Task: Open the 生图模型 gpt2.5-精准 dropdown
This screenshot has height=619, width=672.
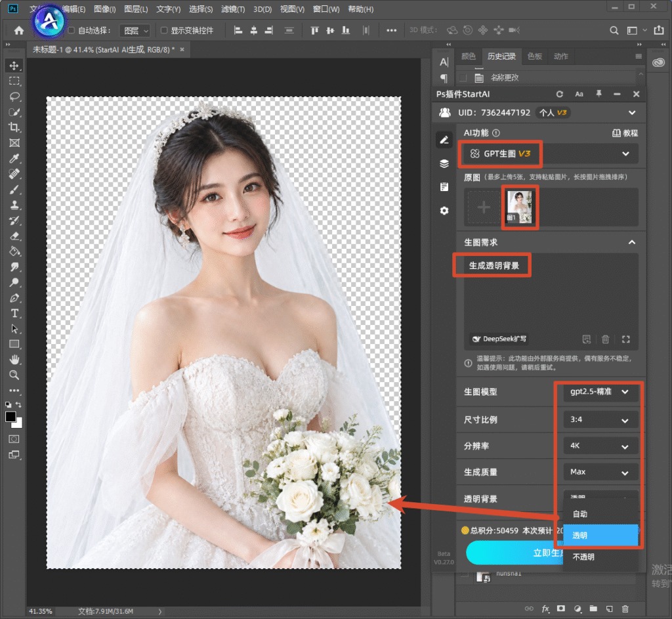Action: pos(600,392)
